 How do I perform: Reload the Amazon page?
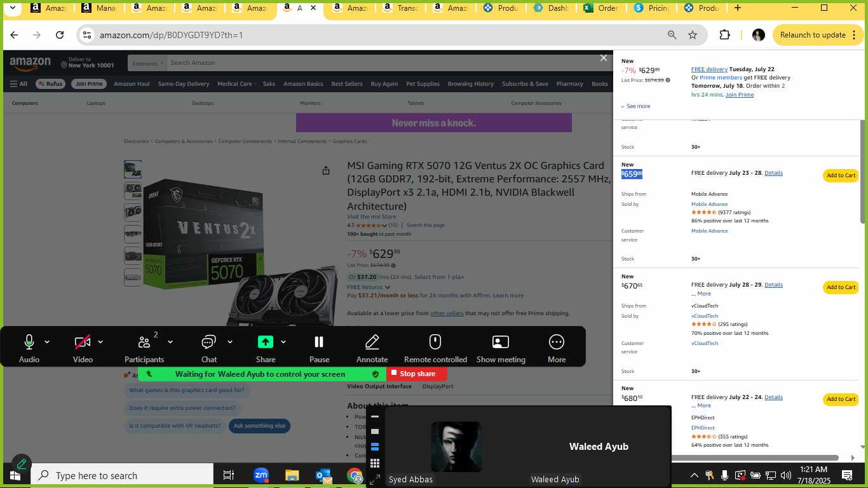pos(60,35)
